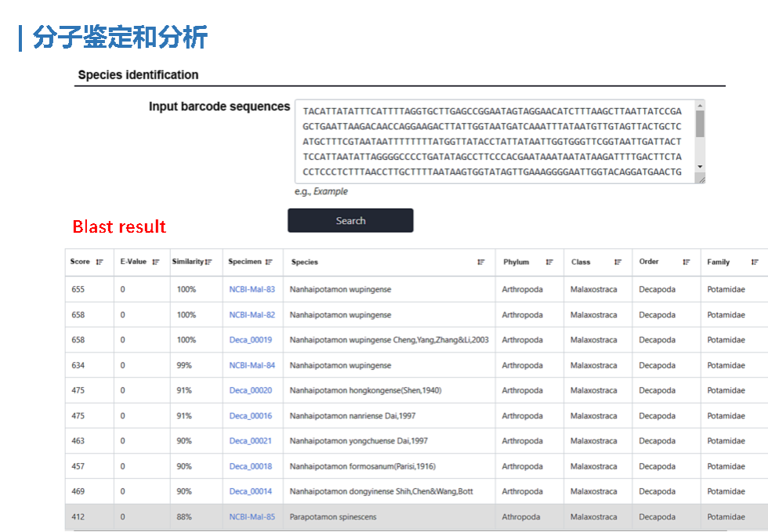Open specimen NCBI-Mal-85 link
The height and width of the screenshot is (532, 768).
(x=252, y=517)
